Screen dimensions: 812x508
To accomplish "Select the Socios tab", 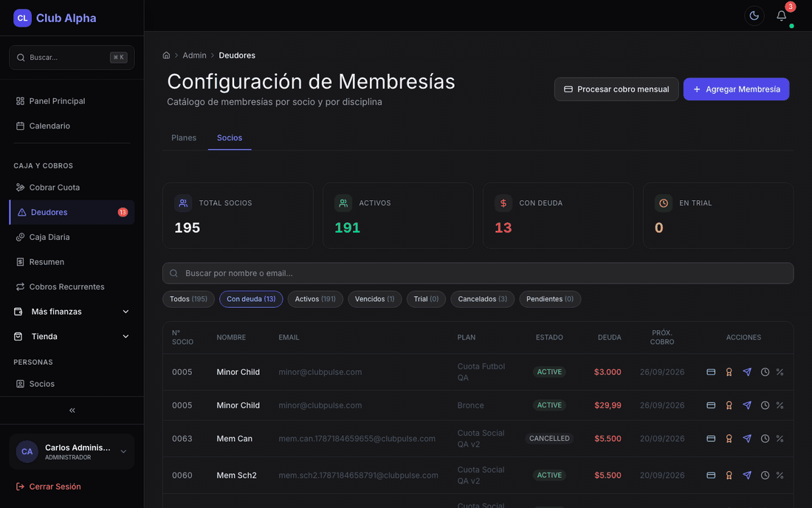I will 230,138.
